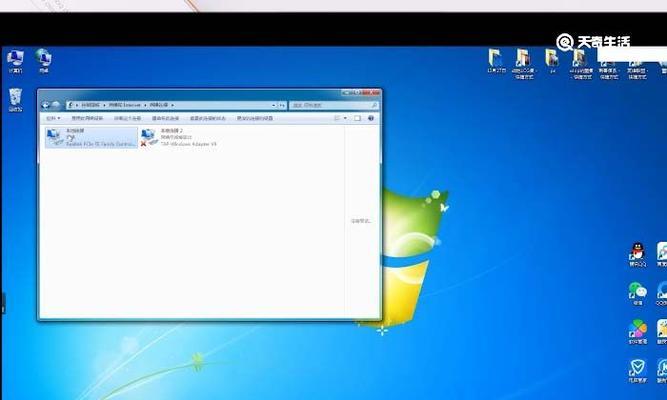Open the colorful pinwheel software manager shortcut
This screenshot has height=400, width=667.
coord(638,331)
